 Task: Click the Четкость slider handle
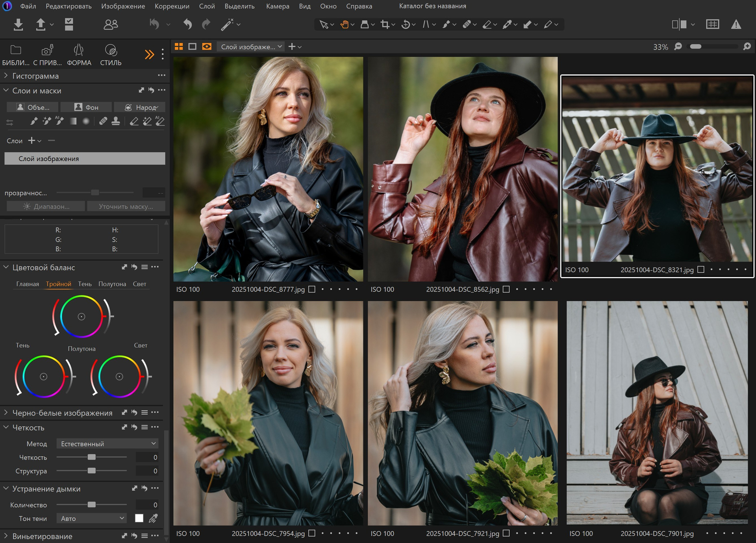[x=92, y=457]
